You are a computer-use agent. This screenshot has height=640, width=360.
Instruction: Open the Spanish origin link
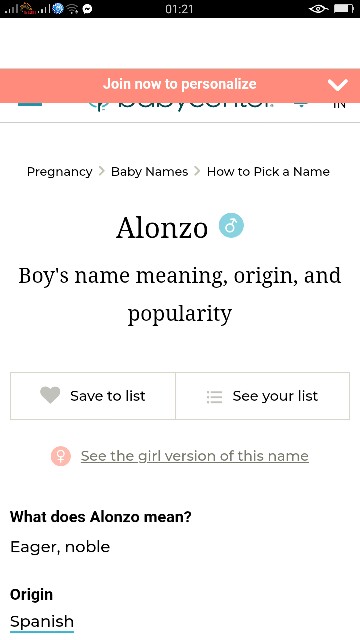[42, 622]
